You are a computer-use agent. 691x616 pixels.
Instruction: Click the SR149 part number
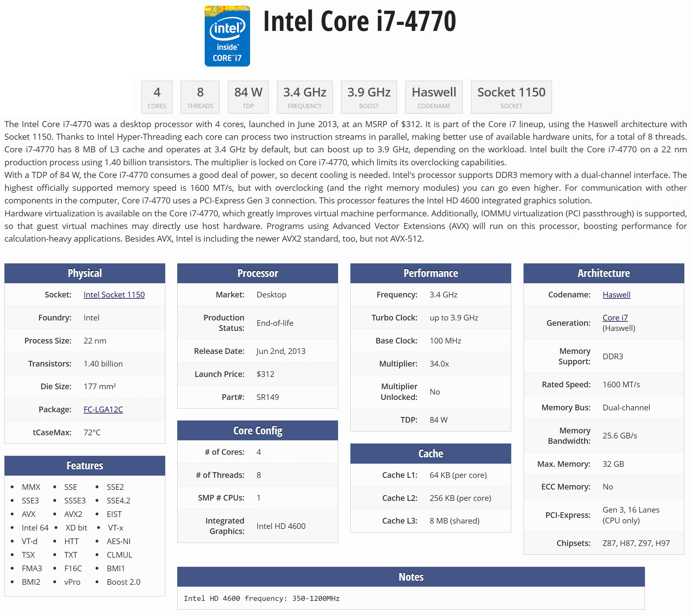pyautogui.click(x=268, y=397)
